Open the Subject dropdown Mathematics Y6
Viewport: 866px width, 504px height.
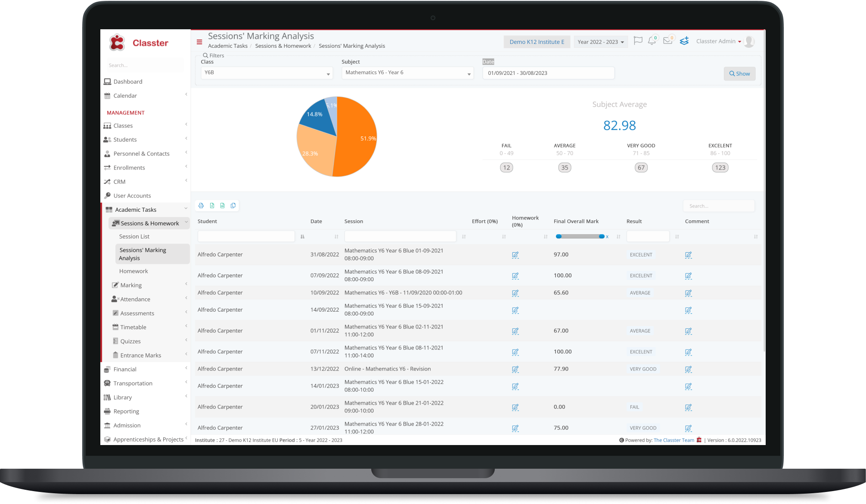click(407, 73)
